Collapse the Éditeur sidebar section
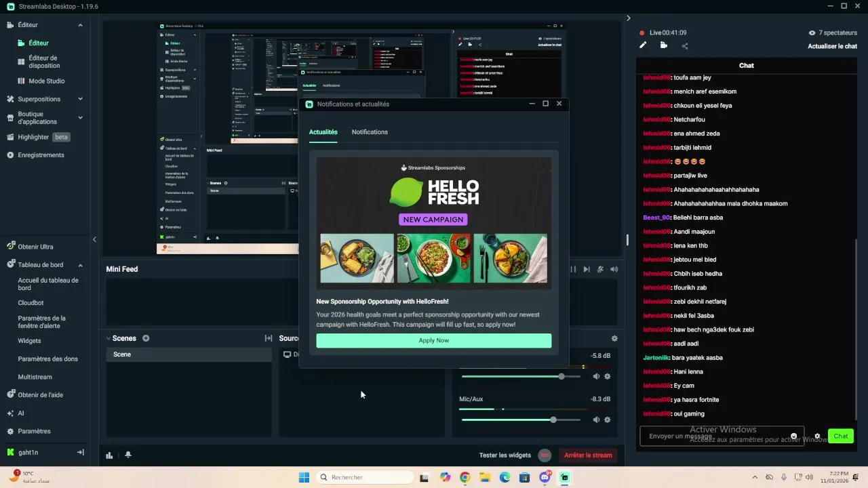The height and width of the screenshot is (488, 868). tap(80, 25)
